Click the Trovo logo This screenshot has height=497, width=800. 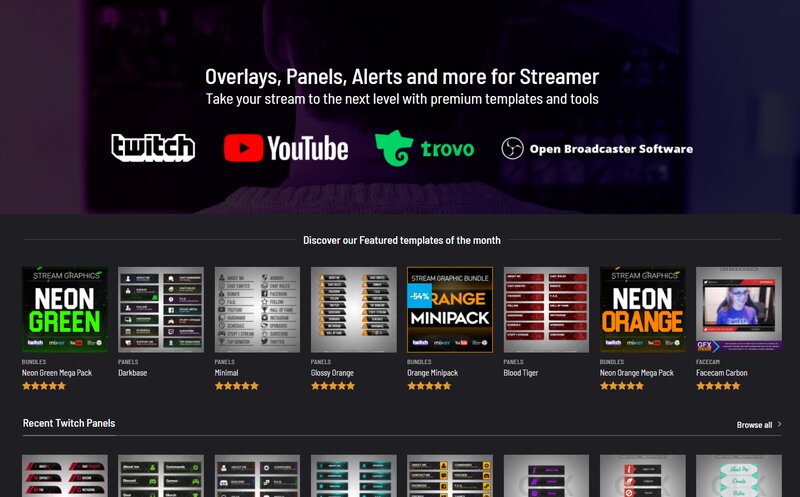[x=424, y=148]
